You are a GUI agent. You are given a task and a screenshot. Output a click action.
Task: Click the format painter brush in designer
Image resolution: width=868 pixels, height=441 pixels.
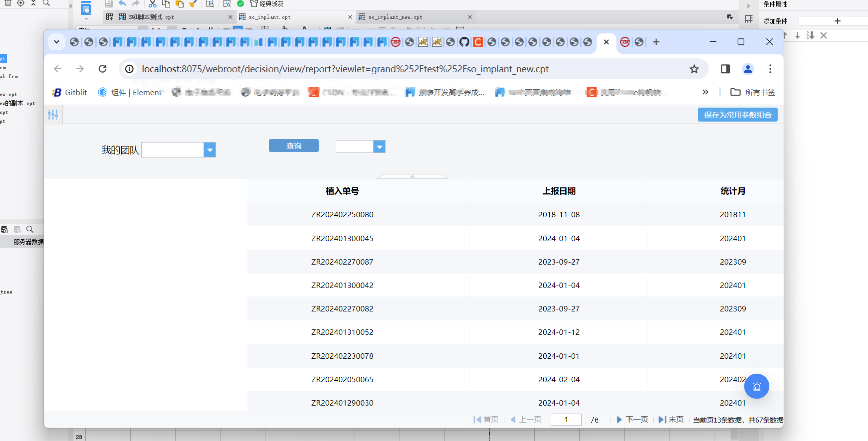[193, 3]
